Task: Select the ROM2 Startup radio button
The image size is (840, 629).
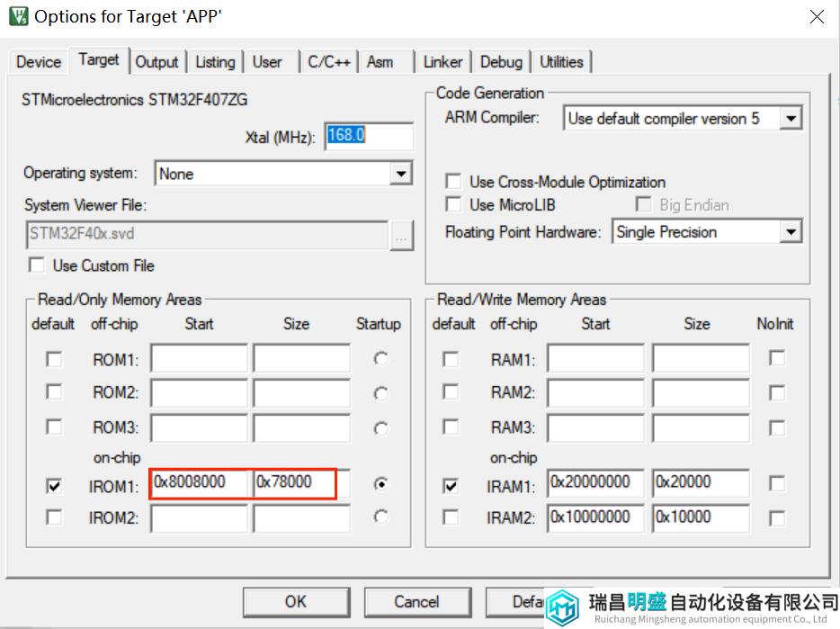Action: (380, 393)
